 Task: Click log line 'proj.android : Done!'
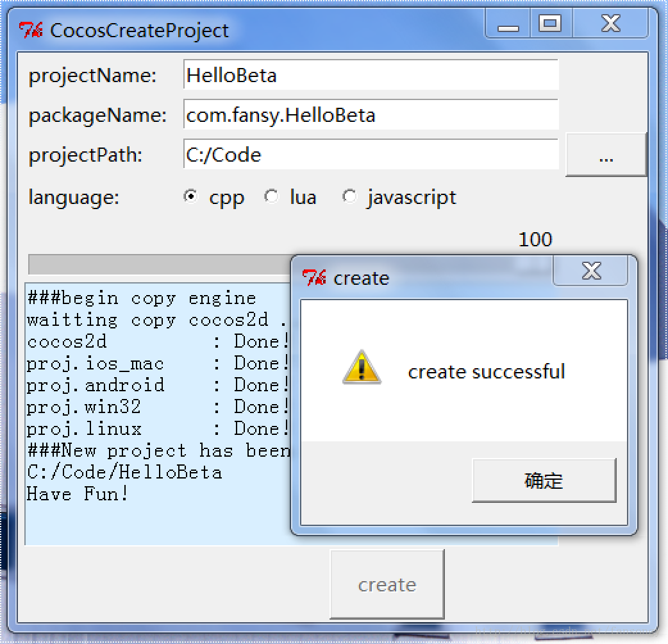click(158, 386)
